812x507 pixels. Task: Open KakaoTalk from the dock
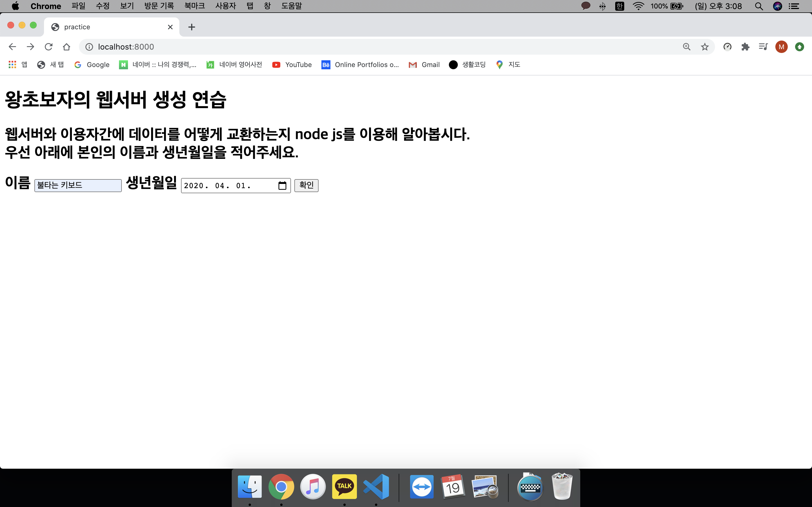pyautogui.click(x=344, y=486)
